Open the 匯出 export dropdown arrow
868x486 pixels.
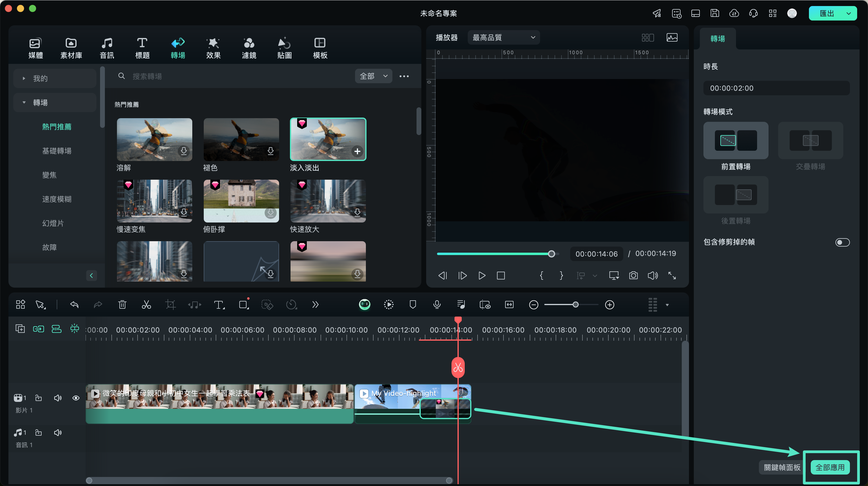[x=848, y=14]
